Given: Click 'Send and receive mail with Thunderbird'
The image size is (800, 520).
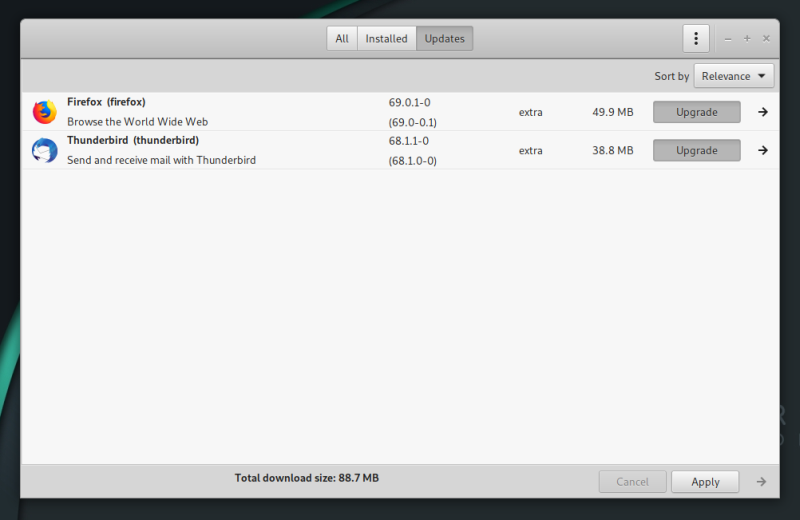Looking at the screenshot, I should (161, 160).
